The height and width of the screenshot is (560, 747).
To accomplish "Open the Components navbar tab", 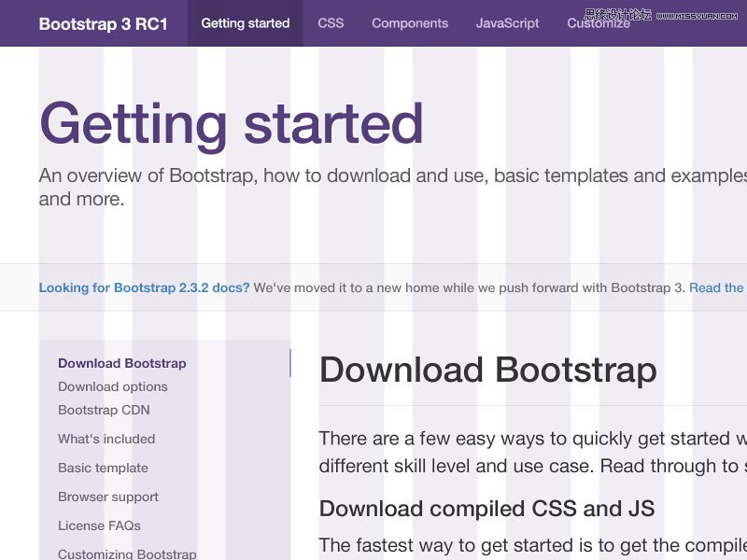I will coord(410,23).
